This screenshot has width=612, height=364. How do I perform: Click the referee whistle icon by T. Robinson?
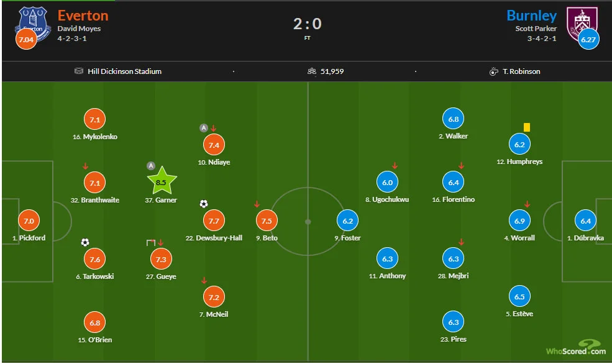click(x=494, y=71)
